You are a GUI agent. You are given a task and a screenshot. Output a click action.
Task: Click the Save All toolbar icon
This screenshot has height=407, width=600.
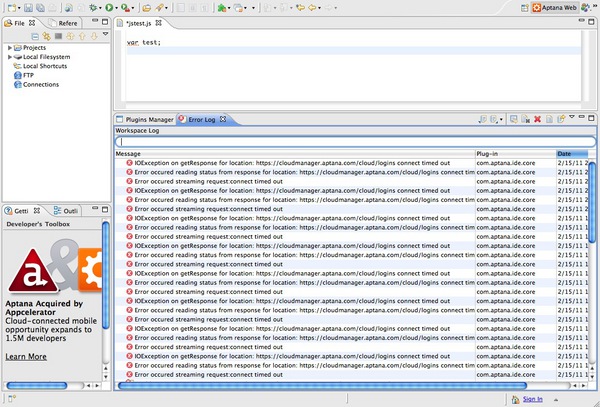click(40, 7)
